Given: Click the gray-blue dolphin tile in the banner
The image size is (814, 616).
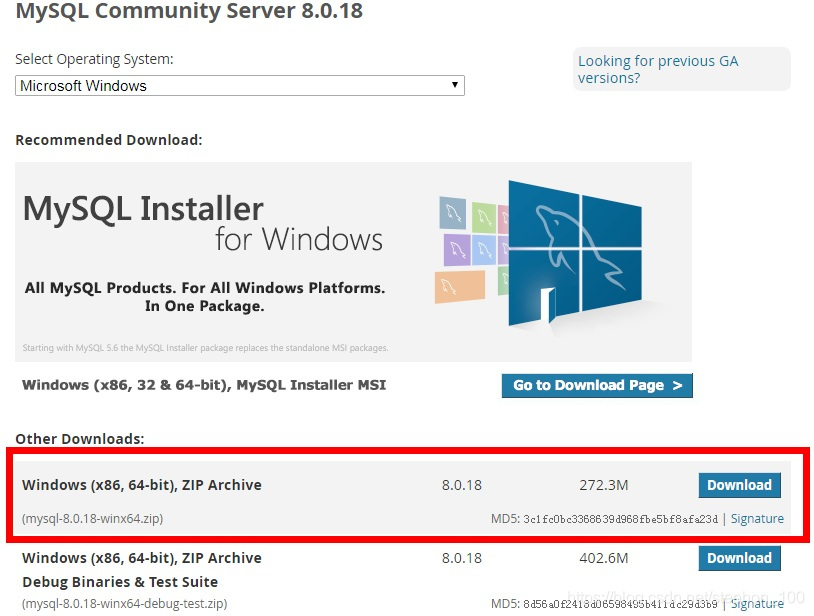Looking at the screenshot, I should pyautogui.click(x=453, y=213).
